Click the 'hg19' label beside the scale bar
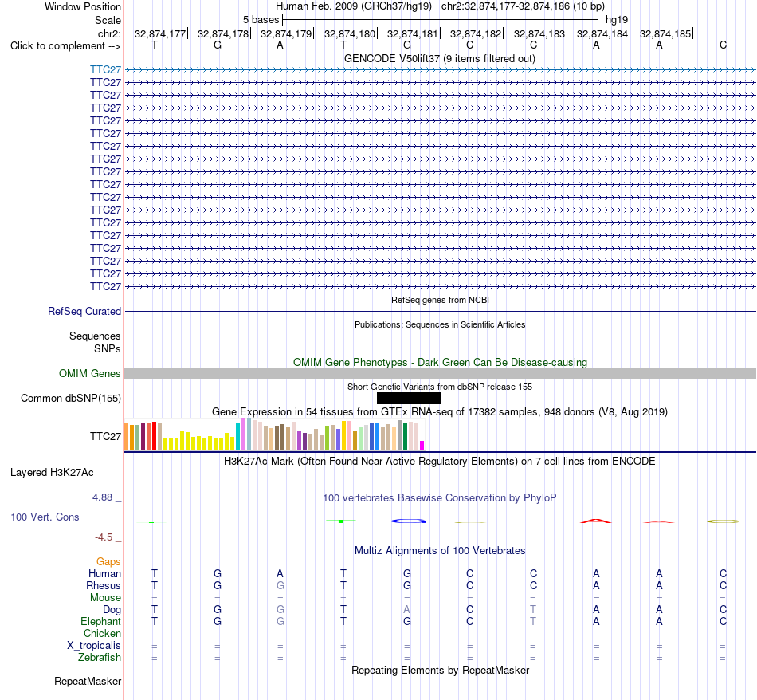 pos(617,20)
